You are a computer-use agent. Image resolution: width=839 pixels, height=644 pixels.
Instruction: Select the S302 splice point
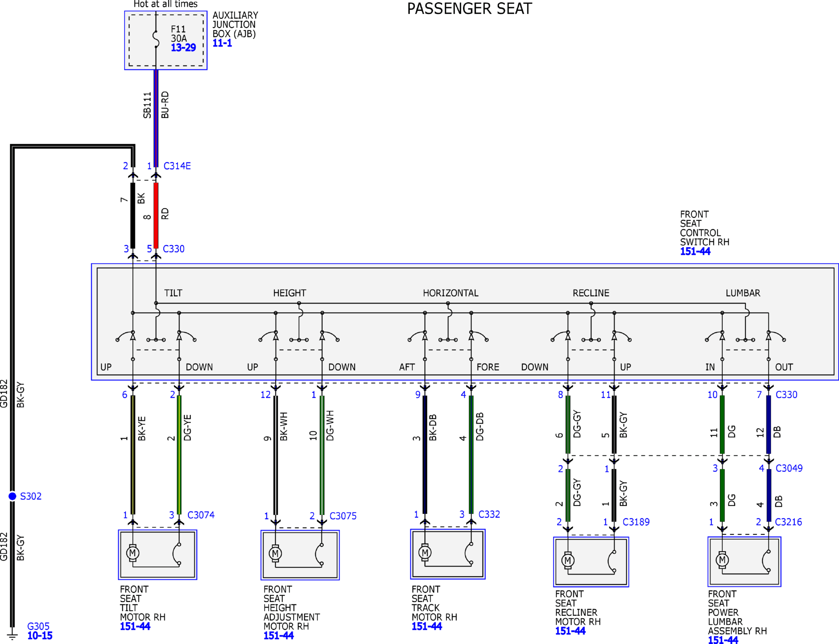(12, 496)
